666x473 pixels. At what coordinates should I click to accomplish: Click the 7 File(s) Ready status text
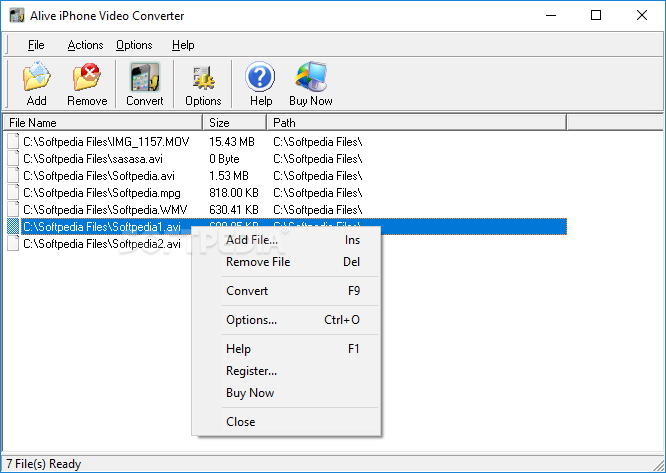pos(43,464)
